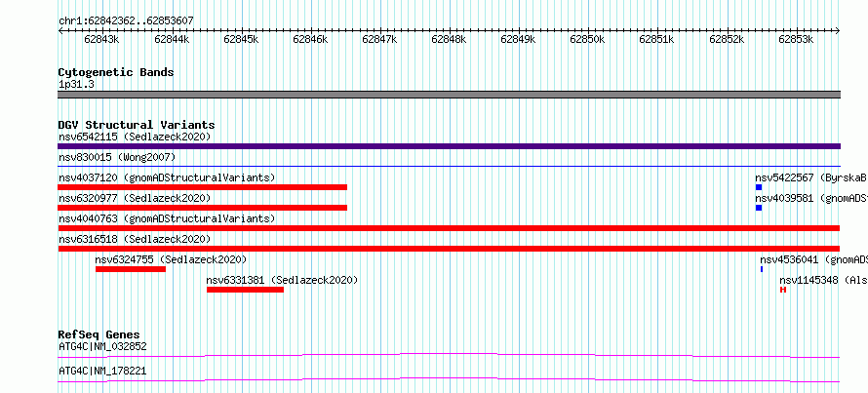Open nsv4040763 gnomADStructuralVariants label
Viewport: 868px width, 393px height.
(167, 218)
